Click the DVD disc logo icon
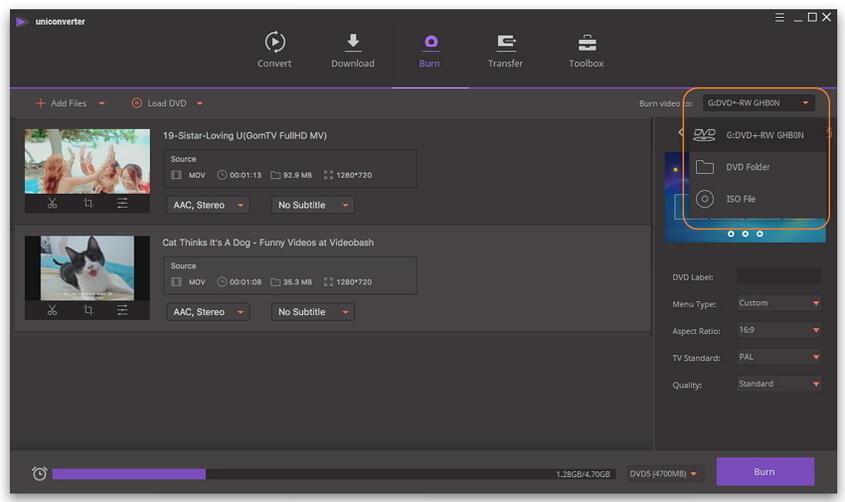This screenshot has width=845, height=502. click(704, 135)
